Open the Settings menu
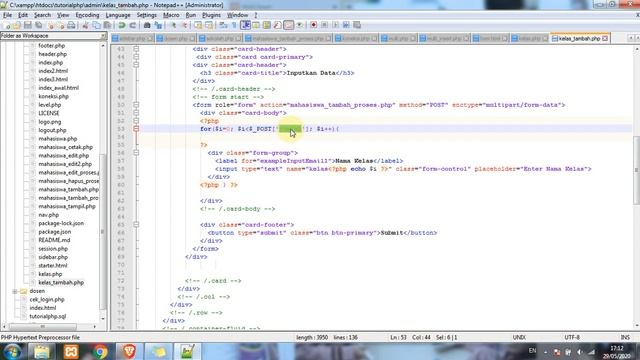Viewport: 640px width, 360px height. [147, 15]
